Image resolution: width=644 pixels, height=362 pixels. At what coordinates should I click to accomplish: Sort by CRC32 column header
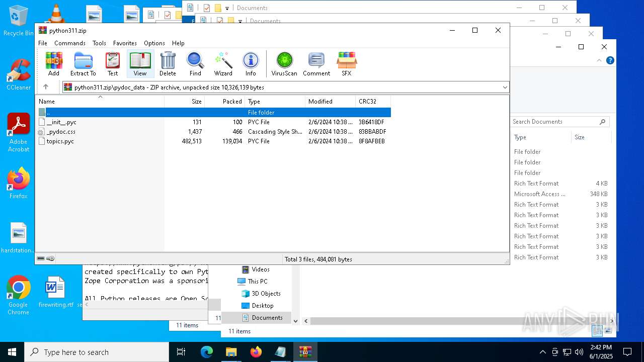[x=373, y=101]
